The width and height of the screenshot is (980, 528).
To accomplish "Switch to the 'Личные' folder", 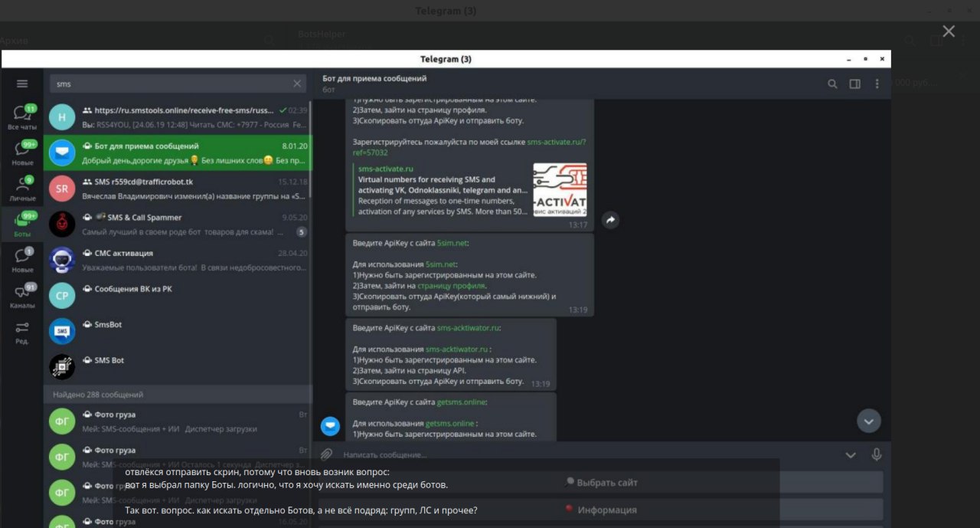I will (x=22, y=189).
